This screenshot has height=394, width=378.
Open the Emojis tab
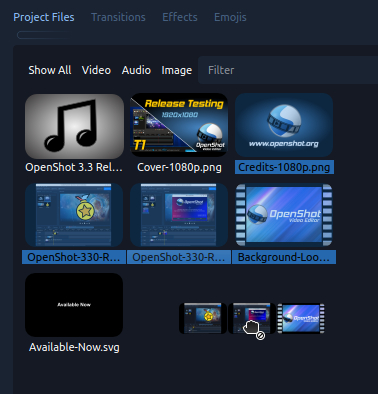(230, 17)
